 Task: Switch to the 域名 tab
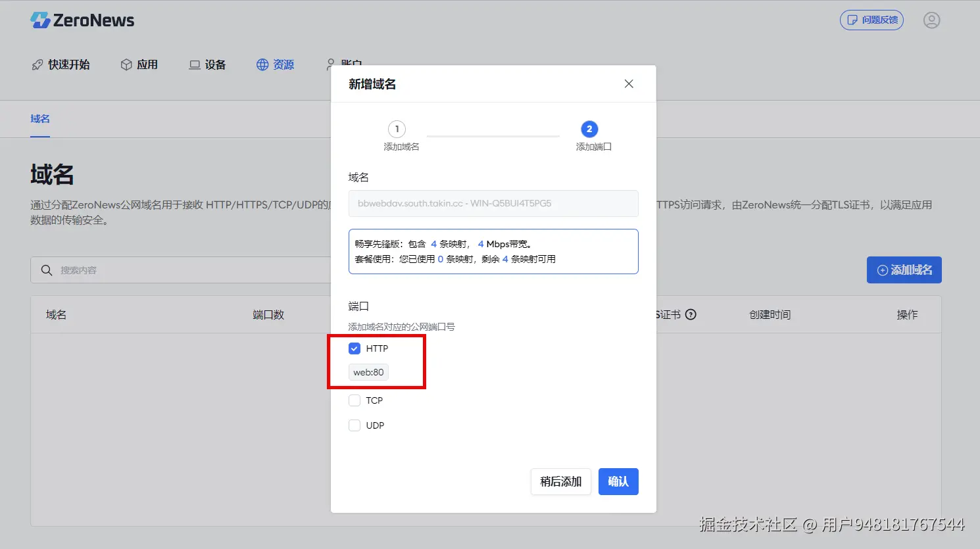click(40, 119)
